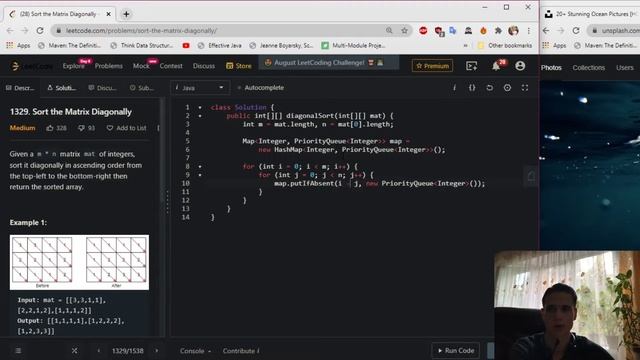This screenshot has width=640, height=360.
Task: Go to previous problem arrow
Action: [98, 351]
